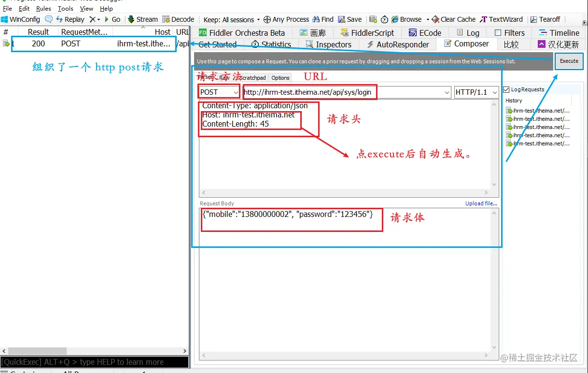
Task: Click the speech bubble comment icon
Action: coord(49,19)
